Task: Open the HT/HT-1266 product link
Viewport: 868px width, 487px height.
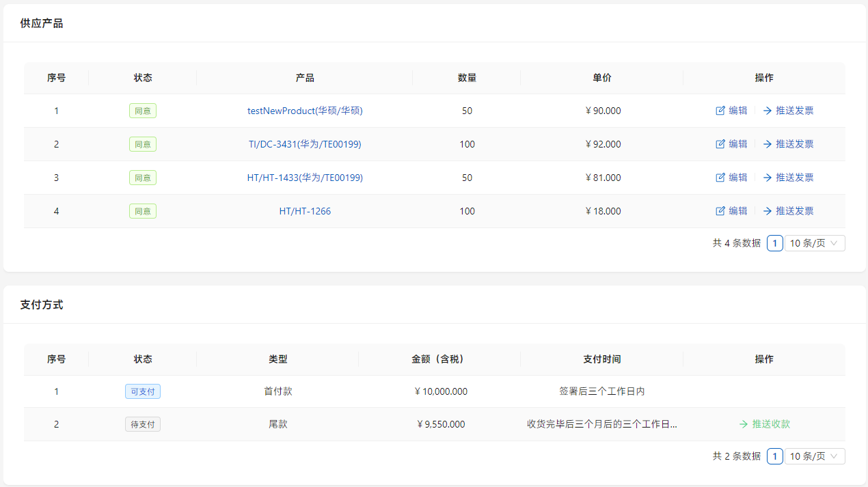Action: point(305,211)
